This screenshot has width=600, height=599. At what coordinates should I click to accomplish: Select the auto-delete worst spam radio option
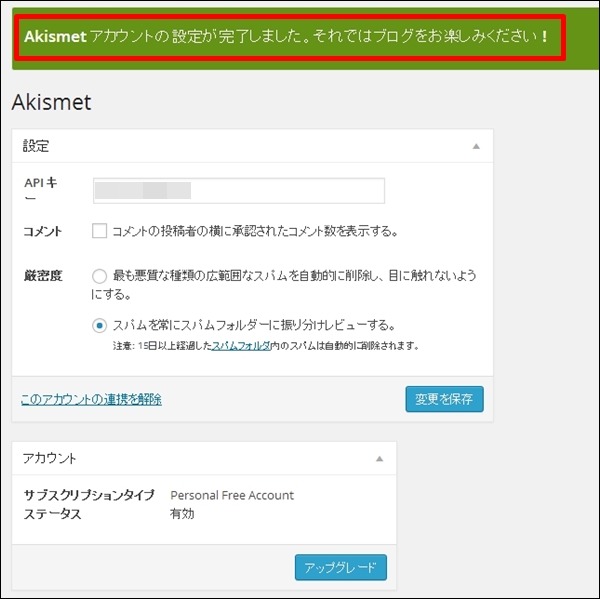point(99,276)
